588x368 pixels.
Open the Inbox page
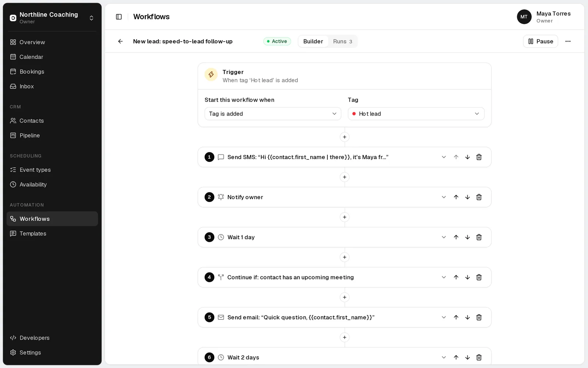[x=52, y=86]
